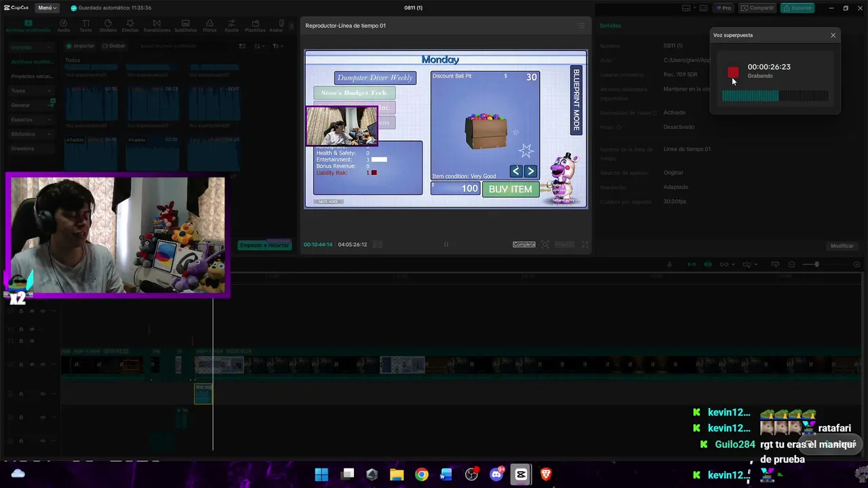Open the layout selector icon in title bar
The height and width of the screenshot is (488, 868).
click(x=689, y=8)
